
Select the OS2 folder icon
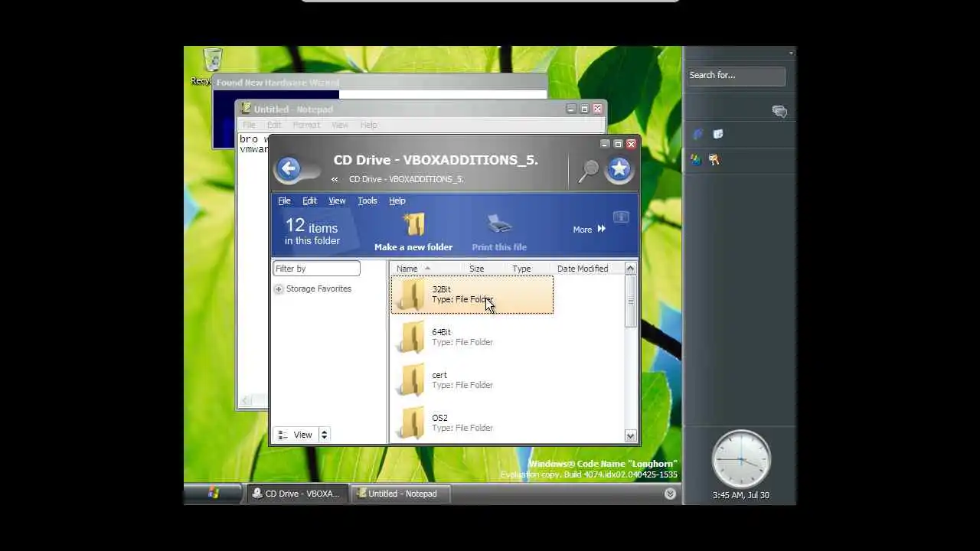411,423
